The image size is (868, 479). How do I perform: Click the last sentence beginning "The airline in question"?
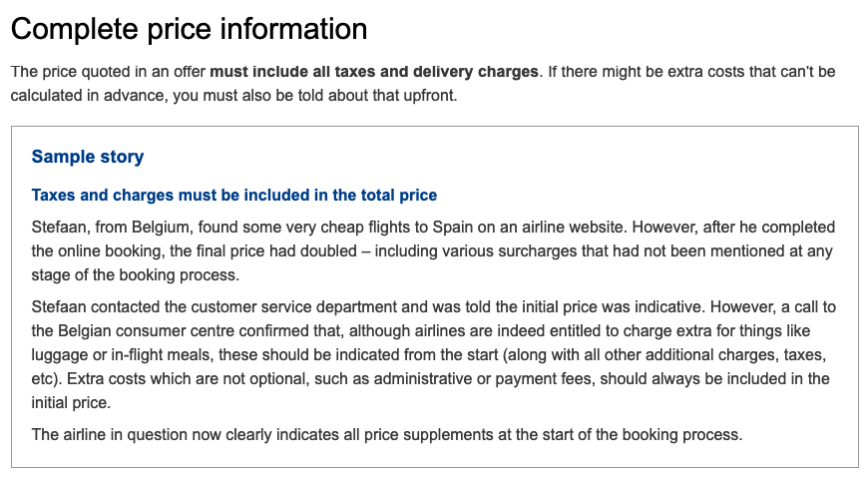387,435
